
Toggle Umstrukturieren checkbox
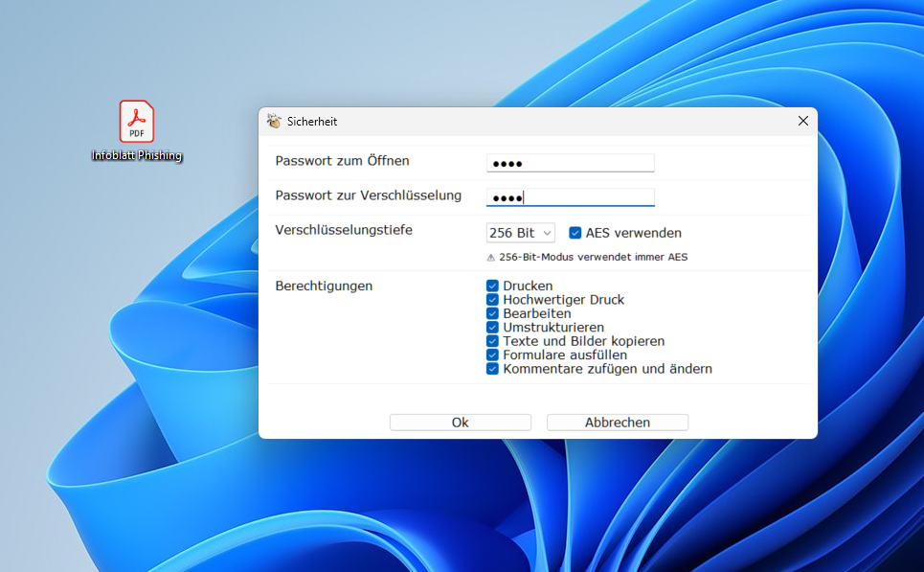[x=493, y=328]
